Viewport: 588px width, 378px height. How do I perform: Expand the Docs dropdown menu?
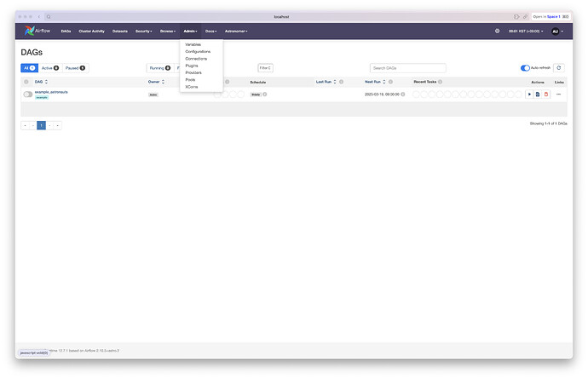[210, 31]
